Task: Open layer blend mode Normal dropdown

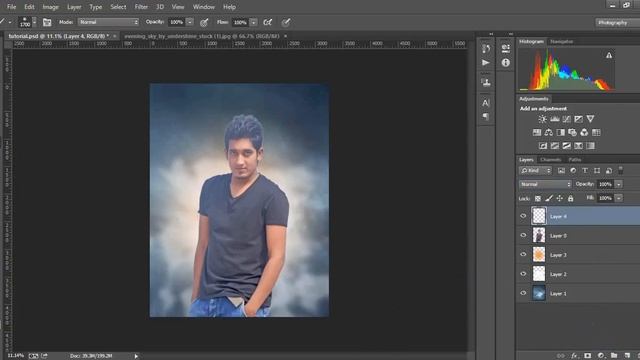Action: click(545, 184)
